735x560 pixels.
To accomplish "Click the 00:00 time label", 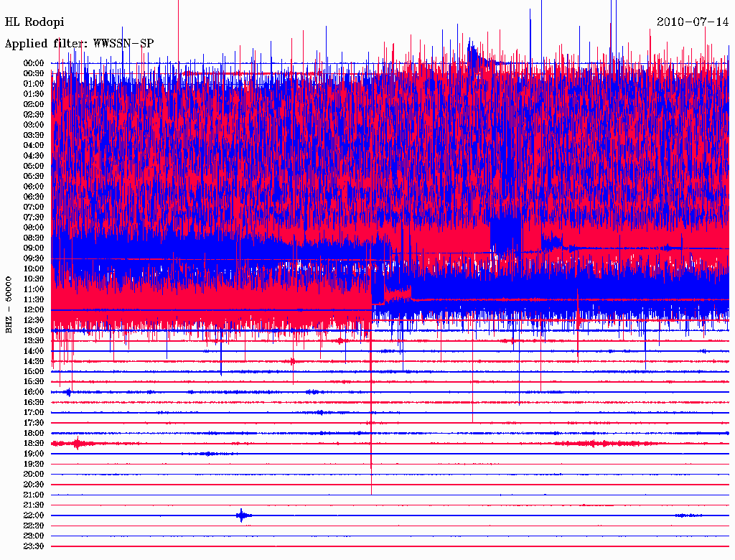I will point(34,63).
